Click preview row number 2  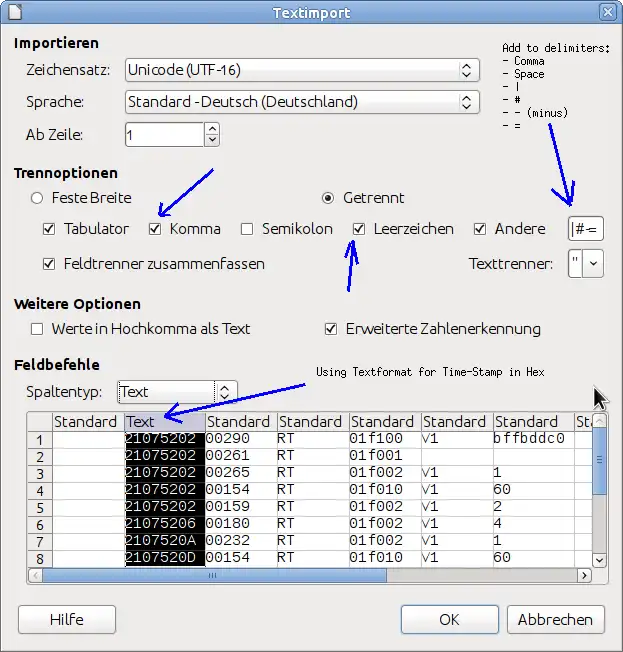coord(40,457)
